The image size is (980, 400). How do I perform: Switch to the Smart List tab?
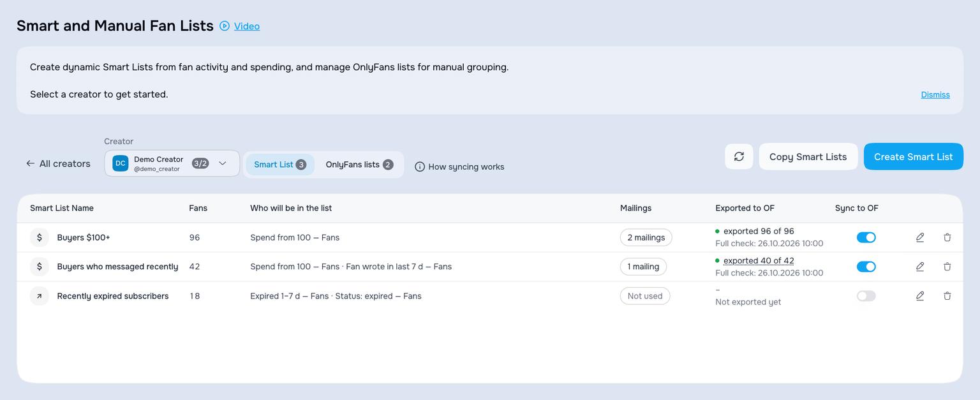pos(280,165)
